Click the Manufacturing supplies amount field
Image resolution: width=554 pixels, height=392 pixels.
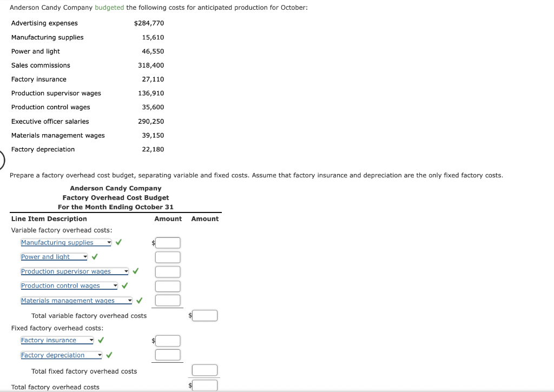(x=168, y=243)
